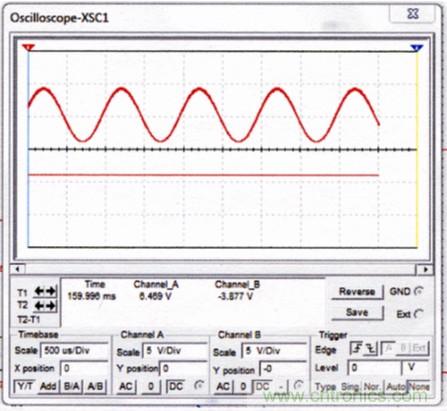The width and height of the screenshot is (447, 411).
Task: Move T2 cursor right with arrow
Action: tap(51, 306)
